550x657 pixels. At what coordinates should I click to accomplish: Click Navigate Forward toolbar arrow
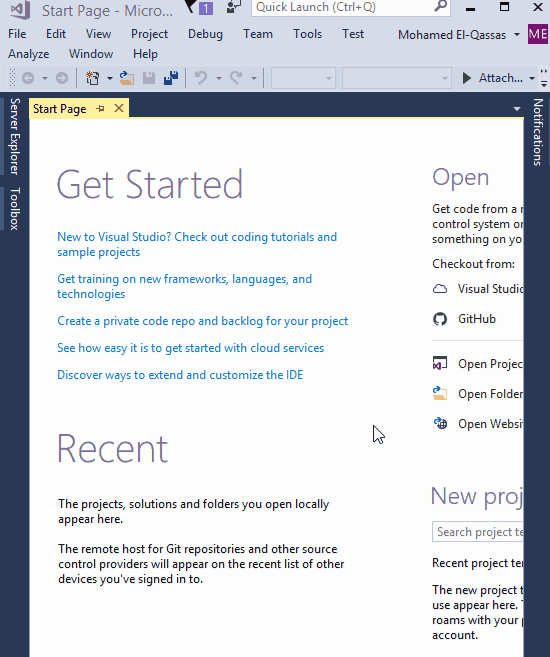62,78
